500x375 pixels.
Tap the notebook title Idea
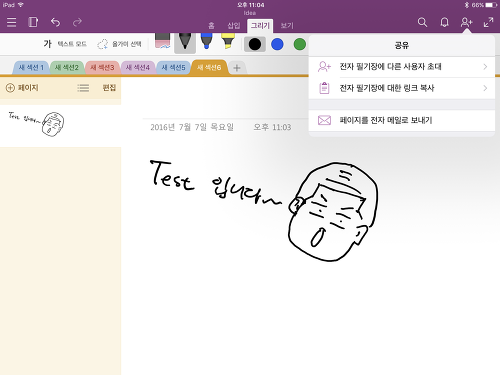(x=250, y=13)
